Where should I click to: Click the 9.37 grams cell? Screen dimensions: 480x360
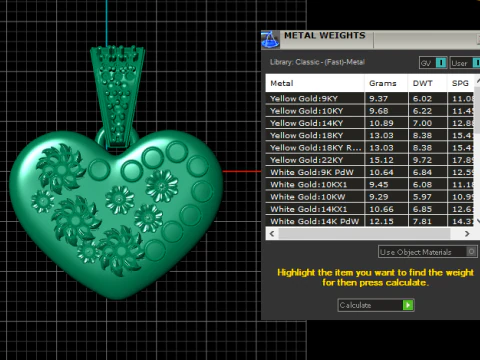tap(386, 99)
